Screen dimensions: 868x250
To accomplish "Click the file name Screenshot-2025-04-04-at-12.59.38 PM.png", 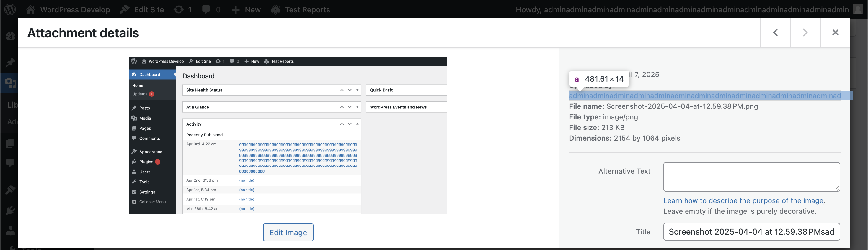I will click(682, 106).
